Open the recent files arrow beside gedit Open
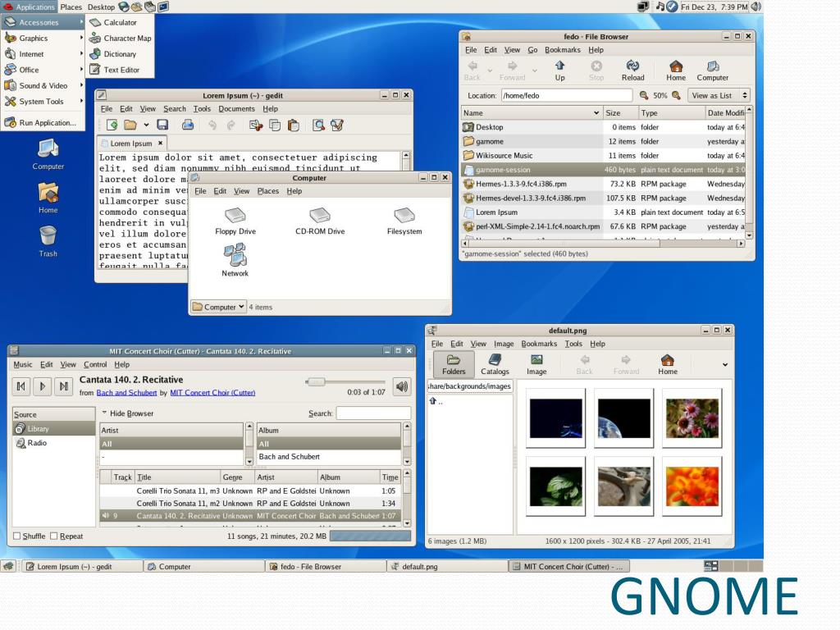Image resolution: width=840 pixels, height=630 pixels. click(146, 126)
